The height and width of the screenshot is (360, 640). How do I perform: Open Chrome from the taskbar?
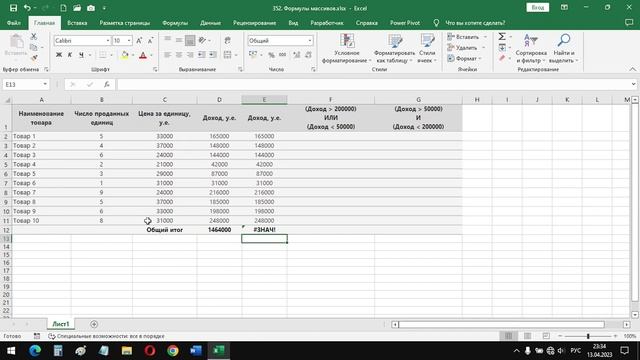173,350
